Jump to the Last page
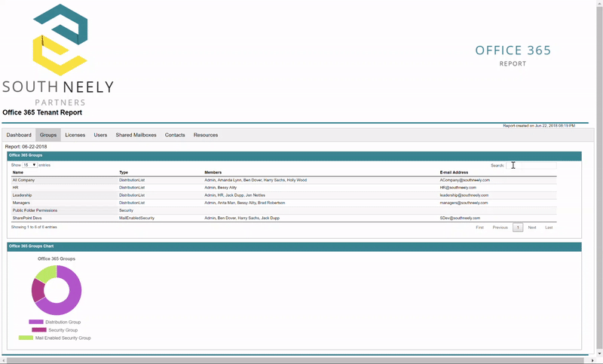Viewport: 603px width, 364px height. [x=549, y=228]
